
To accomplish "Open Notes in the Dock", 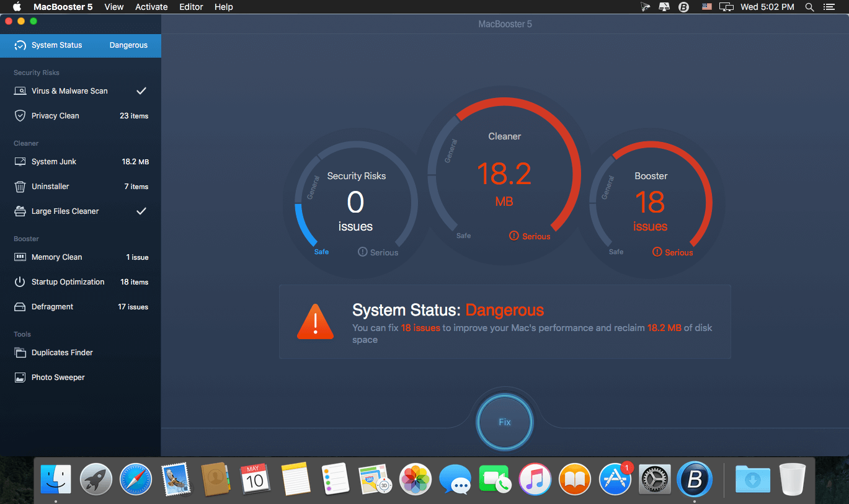I will (x=295, y=479).
